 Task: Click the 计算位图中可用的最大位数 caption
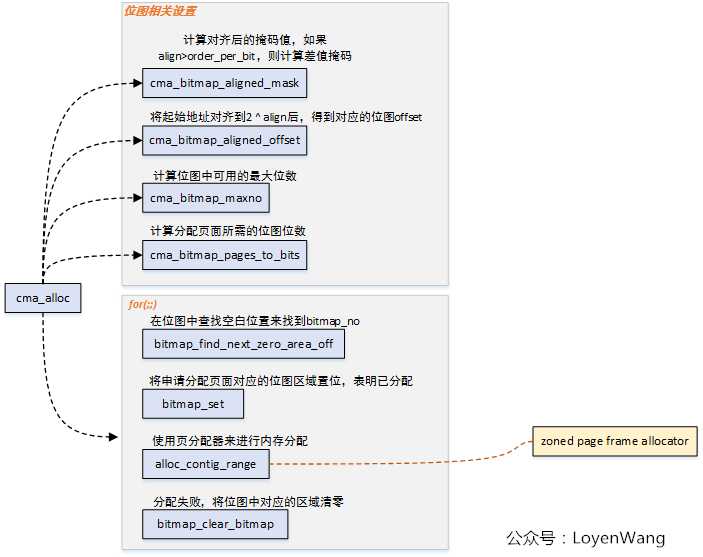225,176
